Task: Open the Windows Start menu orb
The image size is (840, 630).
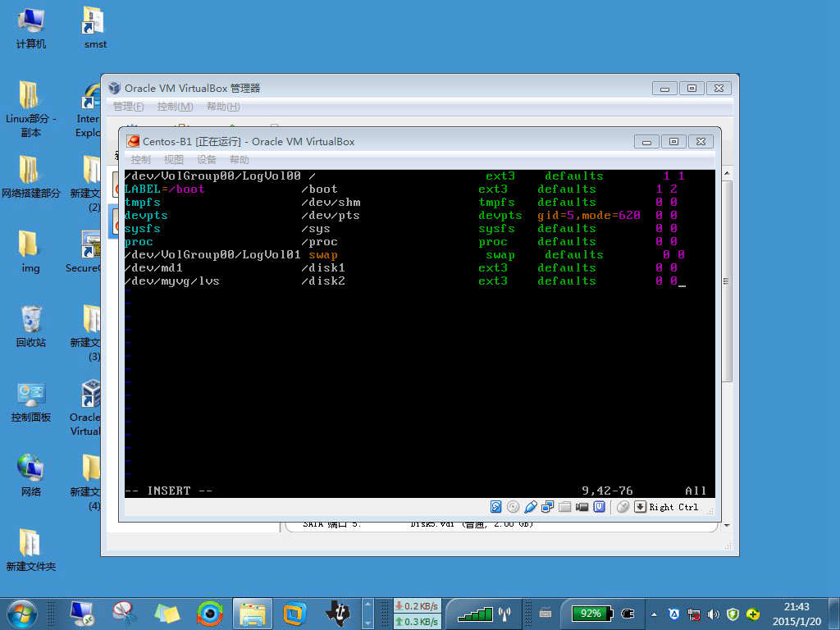Action: click(x=21, y=614)
